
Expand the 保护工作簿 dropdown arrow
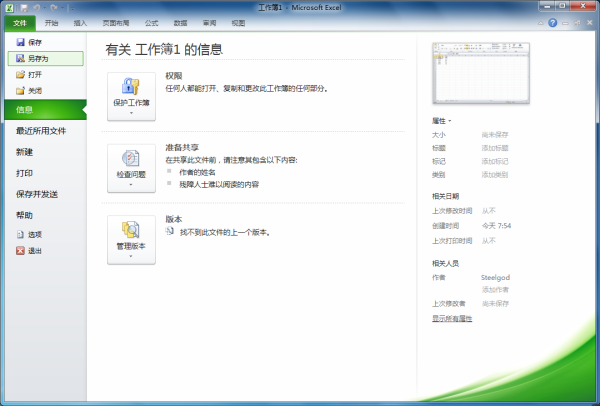point(131,113)
